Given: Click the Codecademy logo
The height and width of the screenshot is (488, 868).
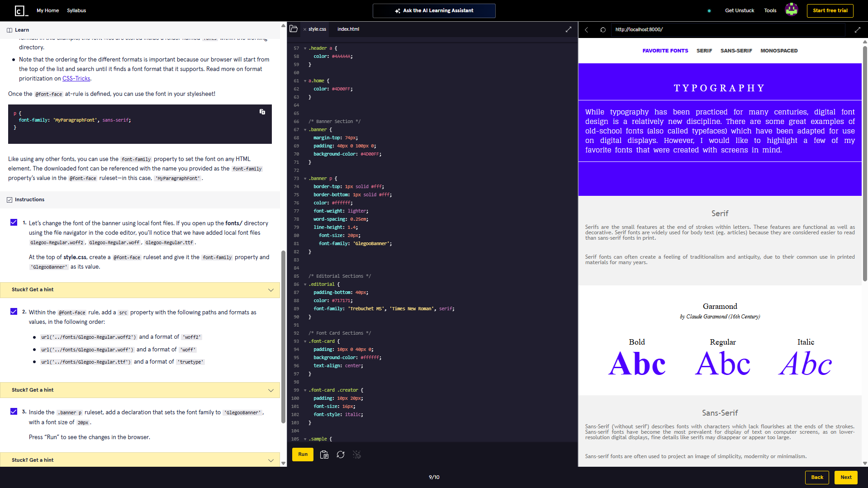Looking at the screenshot, I should tap(21, 10).
